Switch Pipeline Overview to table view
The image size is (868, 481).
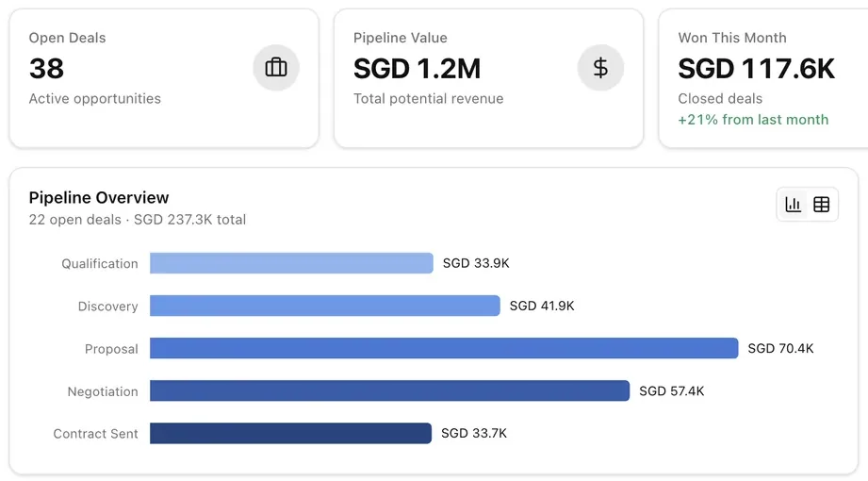(x=822, y=205)
